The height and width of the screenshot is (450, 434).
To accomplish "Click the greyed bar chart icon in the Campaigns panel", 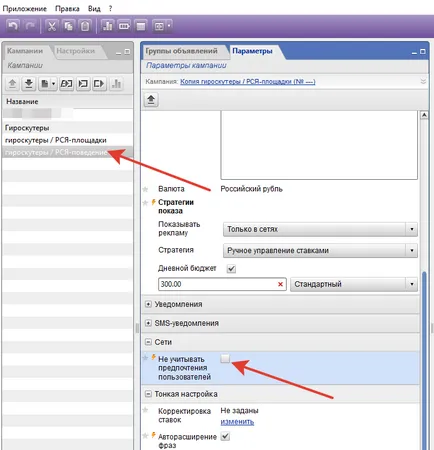I will click(x=116, y=83).
